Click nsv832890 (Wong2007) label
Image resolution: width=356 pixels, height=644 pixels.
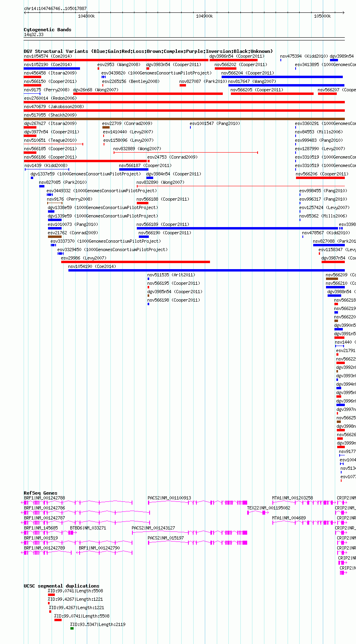point(160,182)
